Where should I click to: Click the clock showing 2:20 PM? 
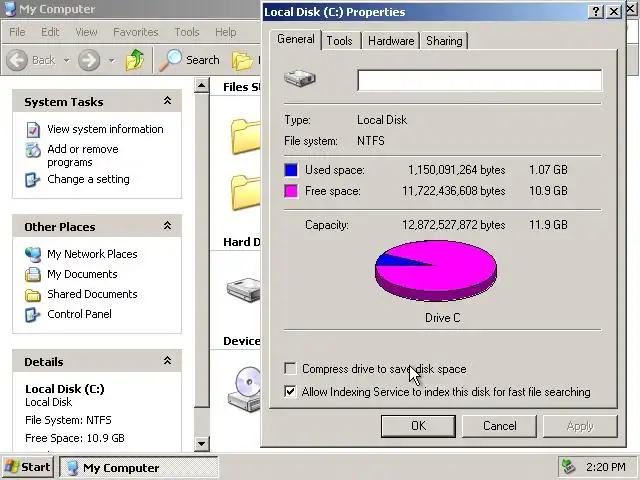pos(606,467)
